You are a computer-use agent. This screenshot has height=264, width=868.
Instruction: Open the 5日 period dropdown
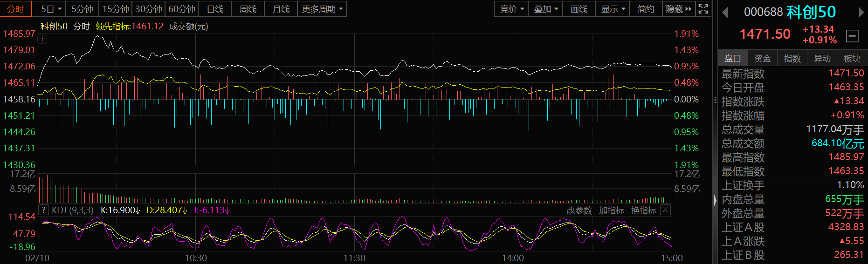click(x=51, y=9)
